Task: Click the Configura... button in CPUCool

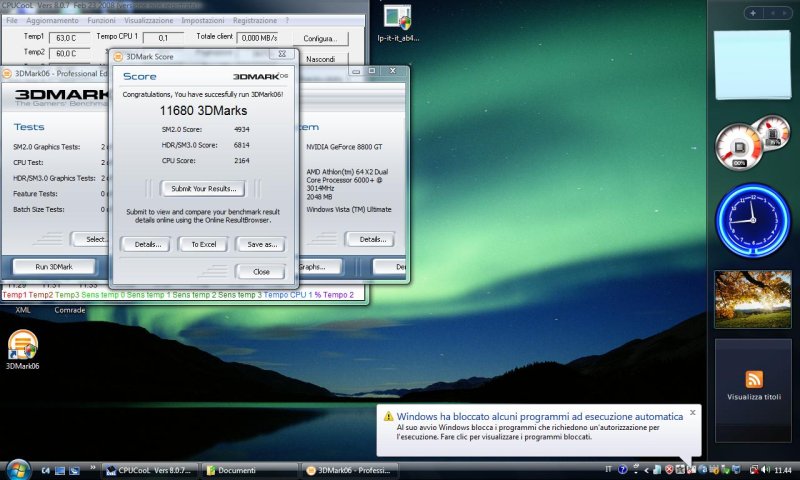Action: point(320,38)
